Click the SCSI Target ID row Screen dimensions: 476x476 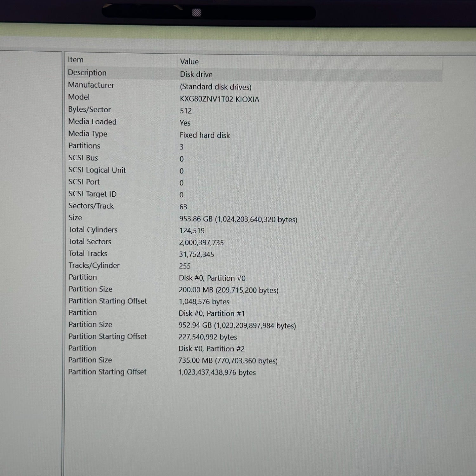click(x=92, y=194)
